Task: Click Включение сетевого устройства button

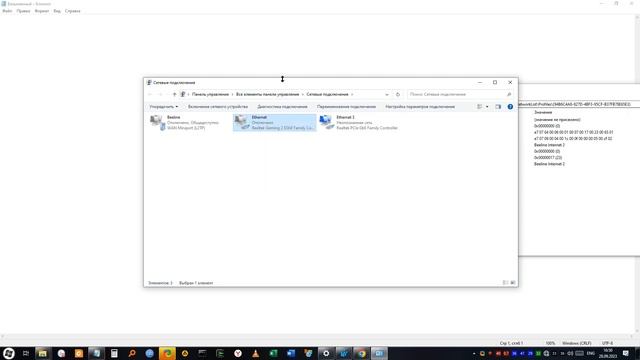Action: [218, 107]
